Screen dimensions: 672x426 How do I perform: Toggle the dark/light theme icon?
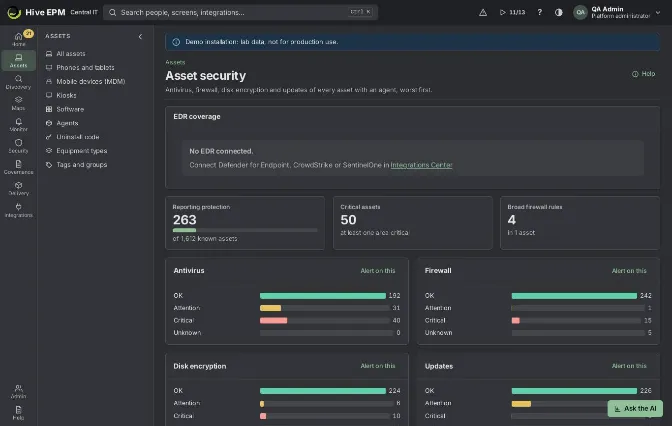tap(558, 12)
